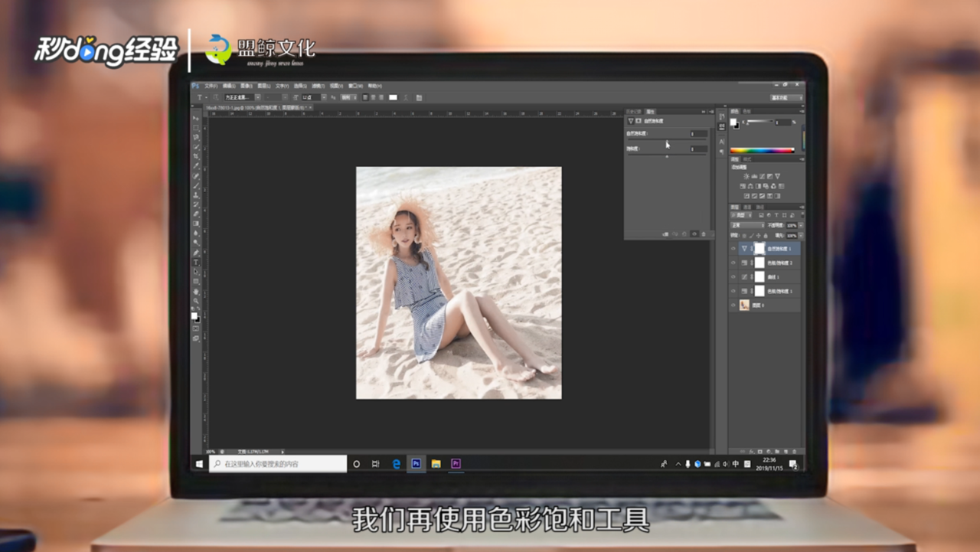This screenshot has height=552, width=980.
Task: Add an Invert adjustment from Adjustments panel
Action: 746,196
